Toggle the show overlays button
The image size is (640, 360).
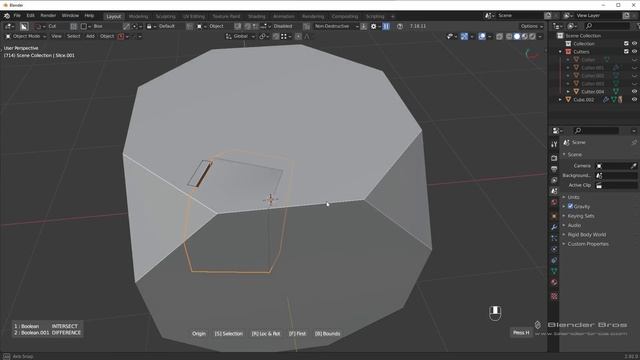click(482, 36)
